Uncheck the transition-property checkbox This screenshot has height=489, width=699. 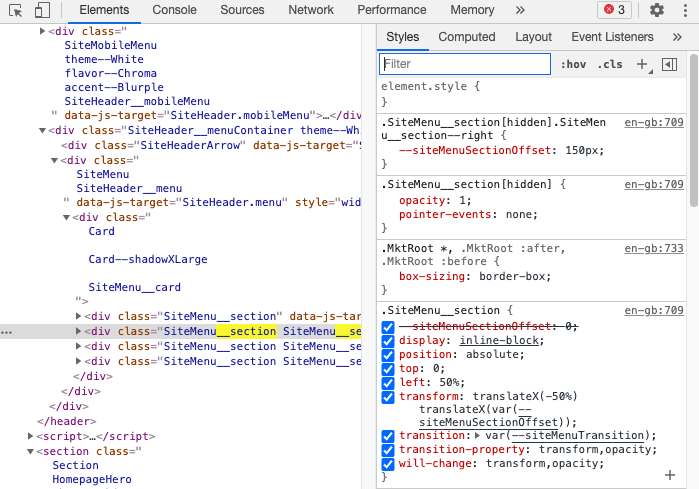tap(388, 450)
